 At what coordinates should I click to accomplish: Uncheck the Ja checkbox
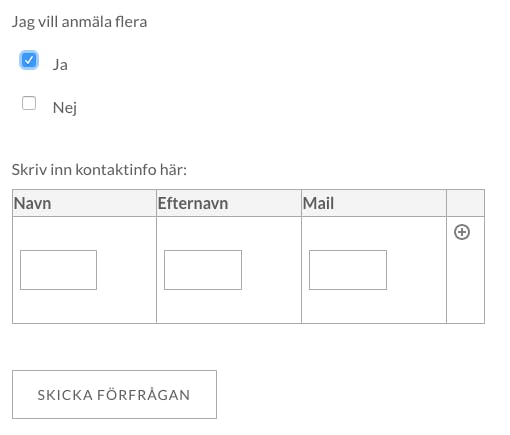click(x=29, y=60)
